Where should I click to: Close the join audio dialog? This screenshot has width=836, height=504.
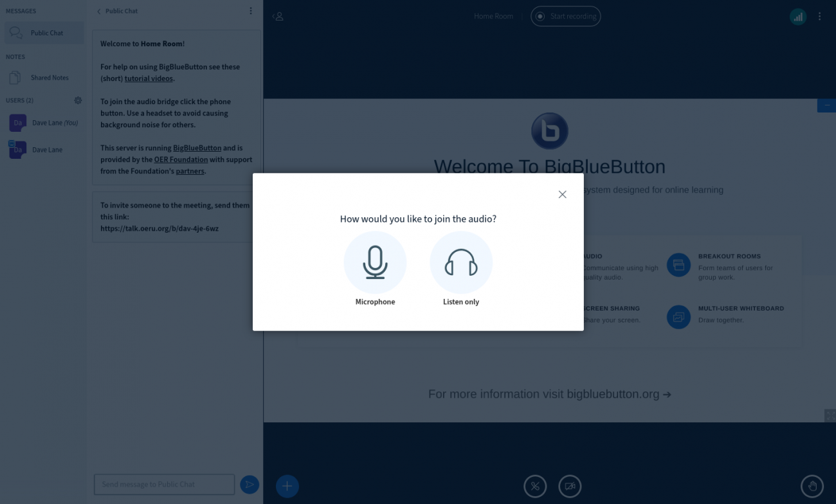[563, 194]
